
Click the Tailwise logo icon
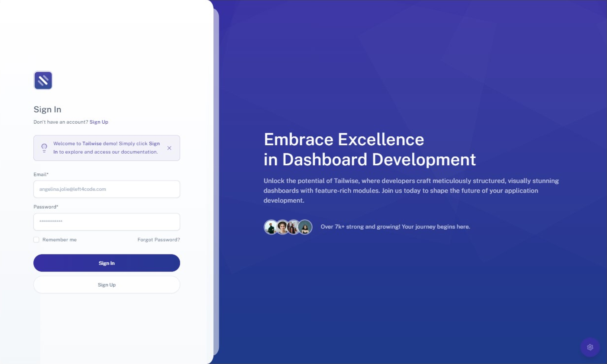click(x=43, y=80)
